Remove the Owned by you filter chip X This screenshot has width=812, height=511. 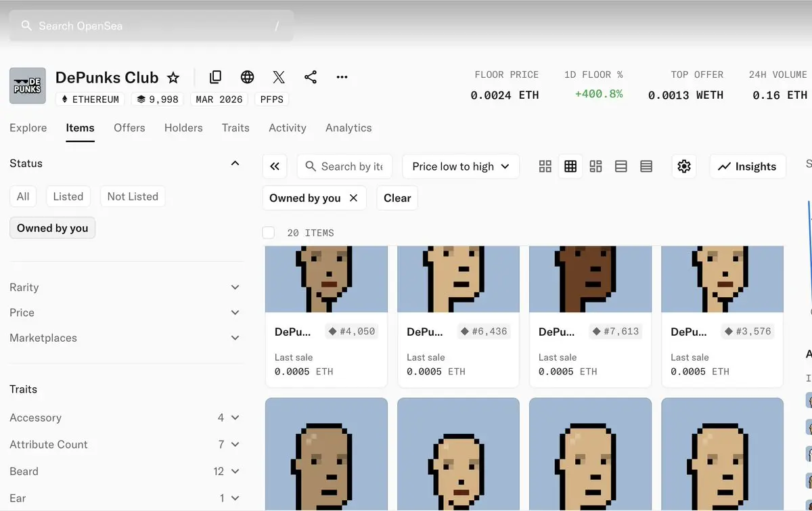(x=353, y=198)
